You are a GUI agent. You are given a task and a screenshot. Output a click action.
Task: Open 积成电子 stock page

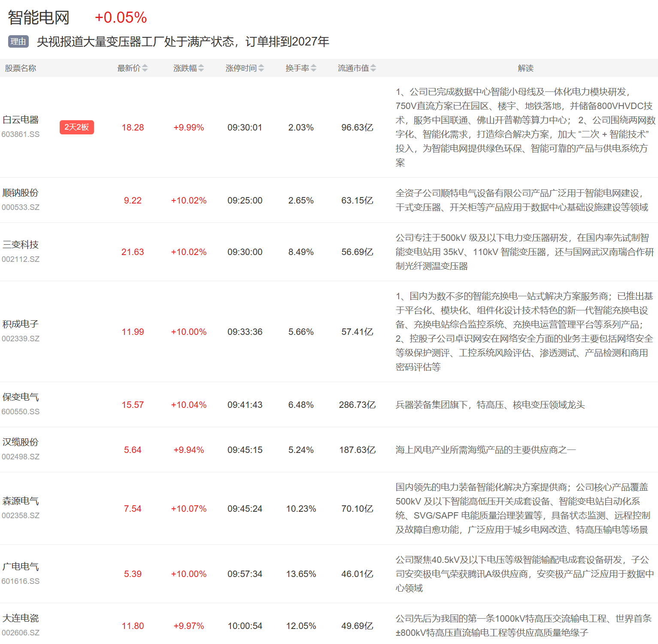(x=21, y=324)
